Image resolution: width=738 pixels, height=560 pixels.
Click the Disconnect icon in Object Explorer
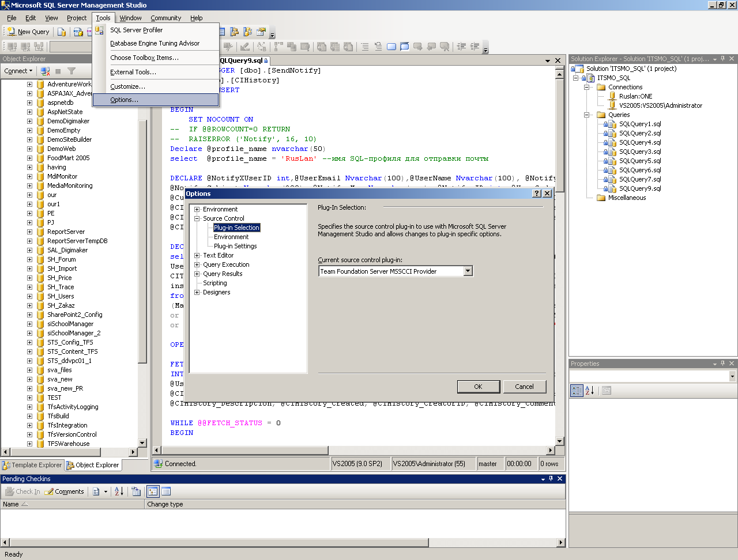click(x=45, y=71)
